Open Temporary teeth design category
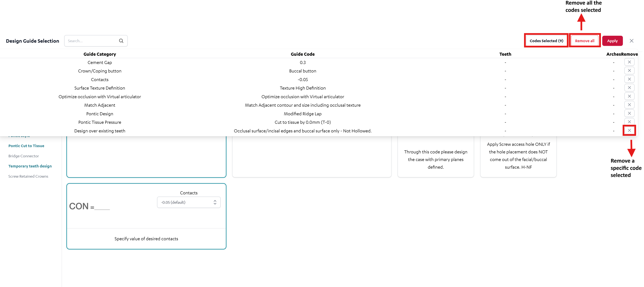The height and width of the screenshot is (287, 644). point(30,166)
